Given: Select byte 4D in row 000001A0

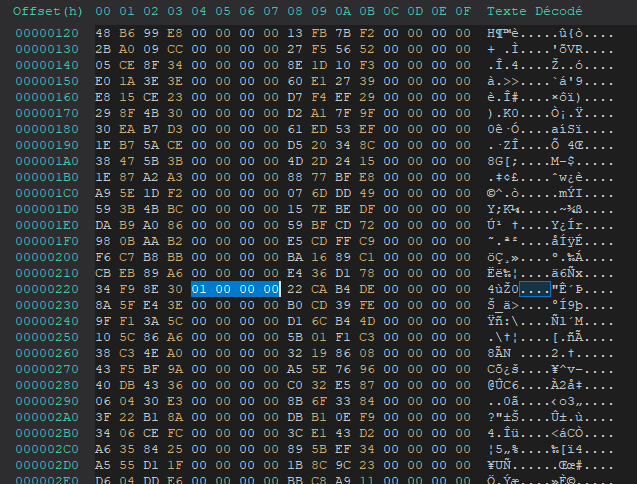Looking at the screenshot, I should click(295, 161).
